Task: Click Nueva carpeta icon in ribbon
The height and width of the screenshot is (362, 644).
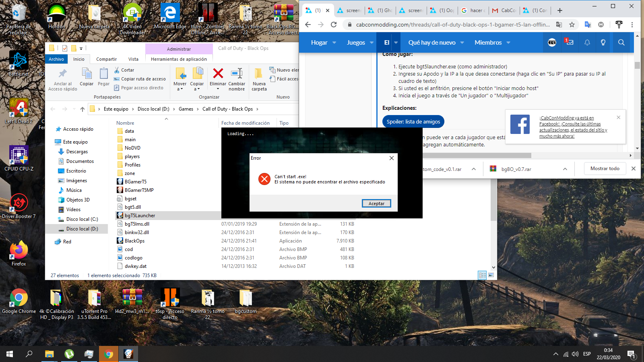Action: 259,74
